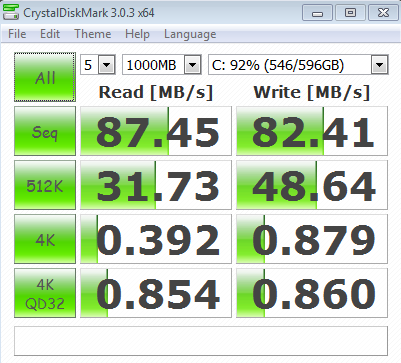Click the Seq write result 82.41
This screenshot has width=401, height=363.
[x=312, y=131]
